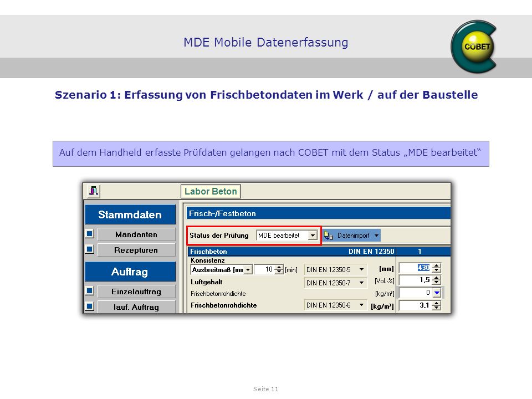Toggle the blue square next to Einzelauftrag
The image size is (532, 399).
pyautogui.click(x=90, y=291)
